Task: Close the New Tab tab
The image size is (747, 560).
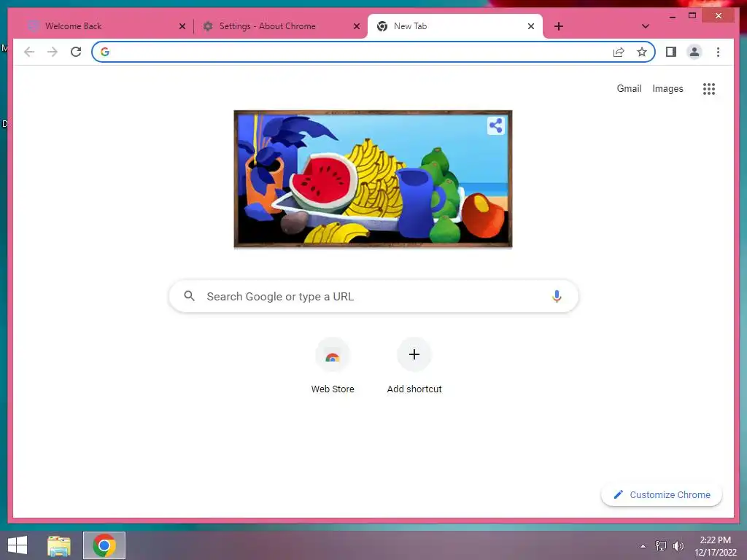Action: 531,26
